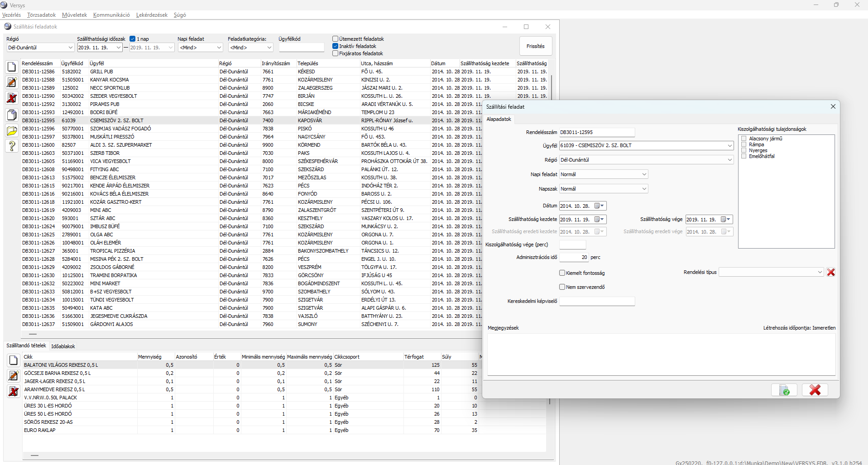Click the question mark help icon
This screenshot has width=868, height=465.
click(12, 146)
